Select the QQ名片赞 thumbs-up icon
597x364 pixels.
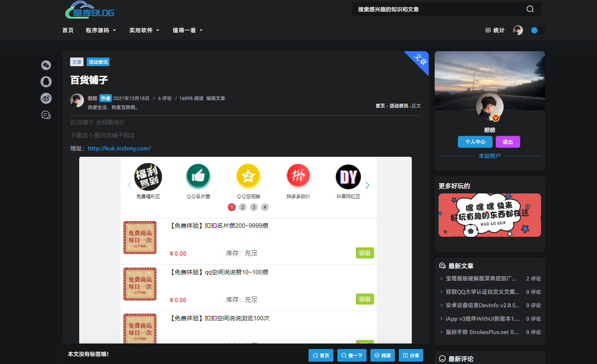(198, 176)
